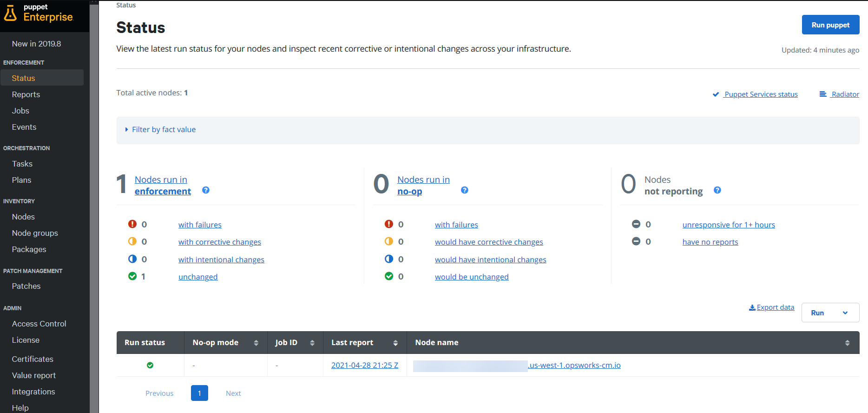Click no-op 'with failures' link
Image resolution: width=868 pixels, height=413 pixels.
point(456,225)
